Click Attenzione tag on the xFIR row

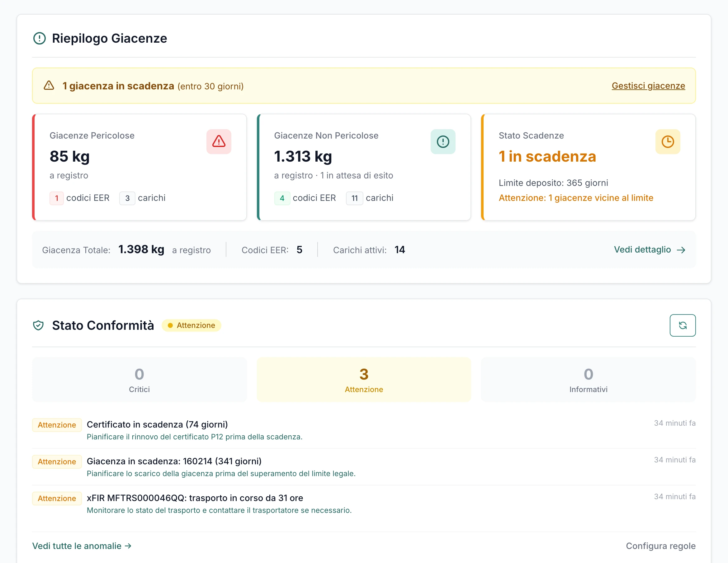57,498
